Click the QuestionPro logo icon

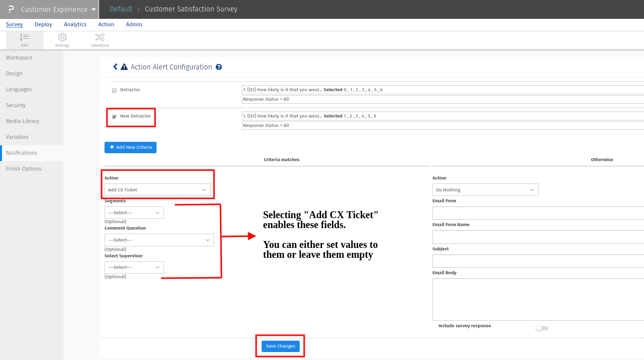click(11, 9)
